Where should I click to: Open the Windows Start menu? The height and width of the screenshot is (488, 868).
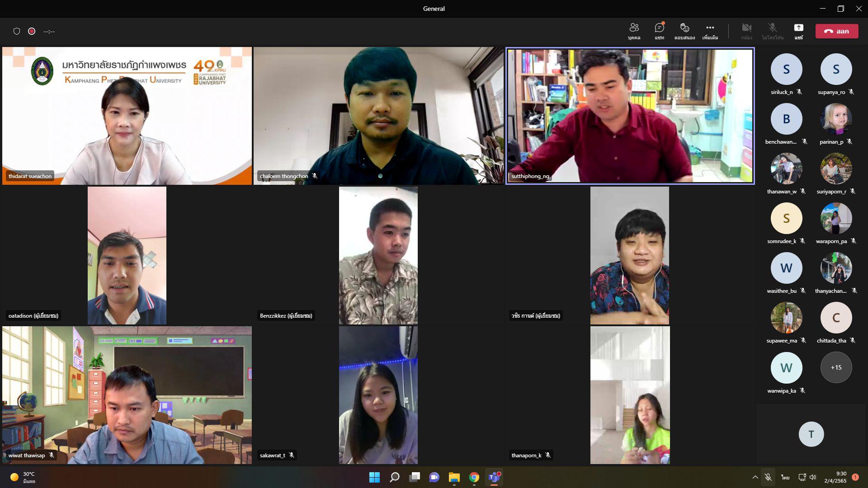tap(374, 477)
